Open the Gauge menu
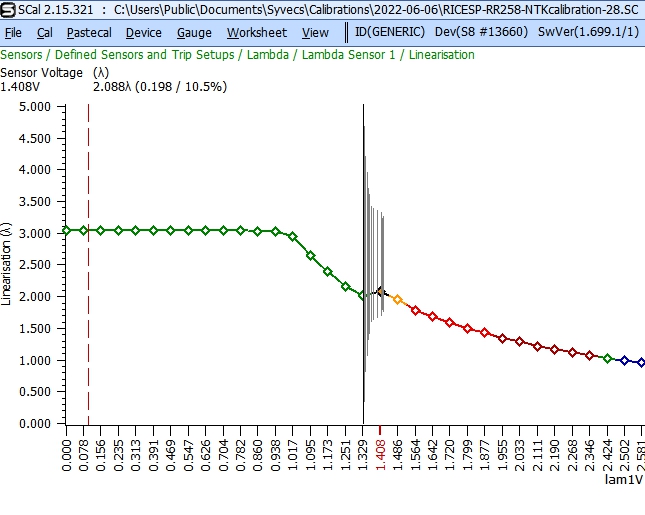Screen dimensions: 645x515 coord(194,32)
